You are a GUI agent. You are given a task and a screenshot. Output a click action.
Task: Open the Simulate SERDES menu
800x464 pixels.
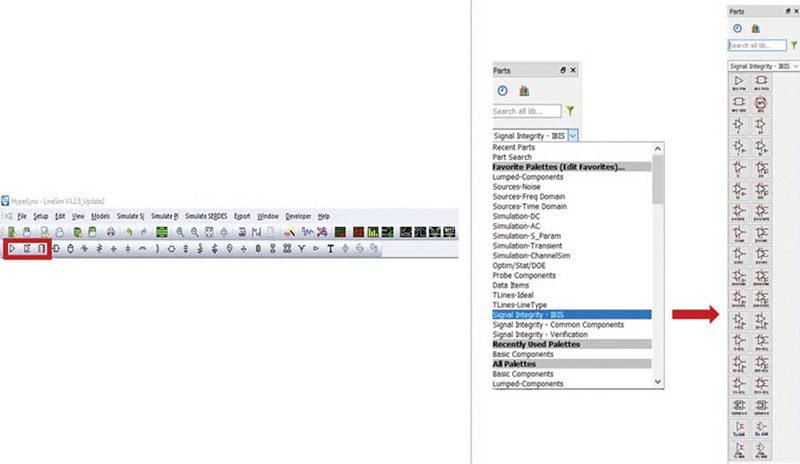pyautogui.click(x=206, y=216)
